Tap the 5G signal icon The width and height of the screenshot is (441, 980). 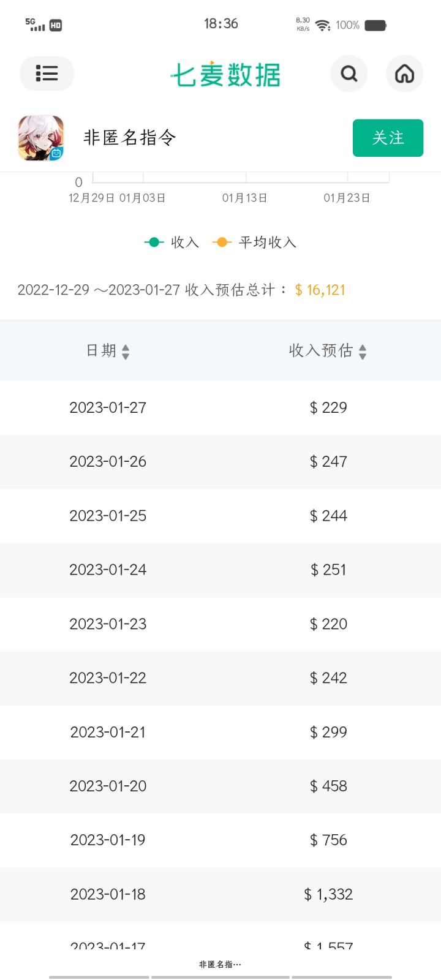click(36, 24)
